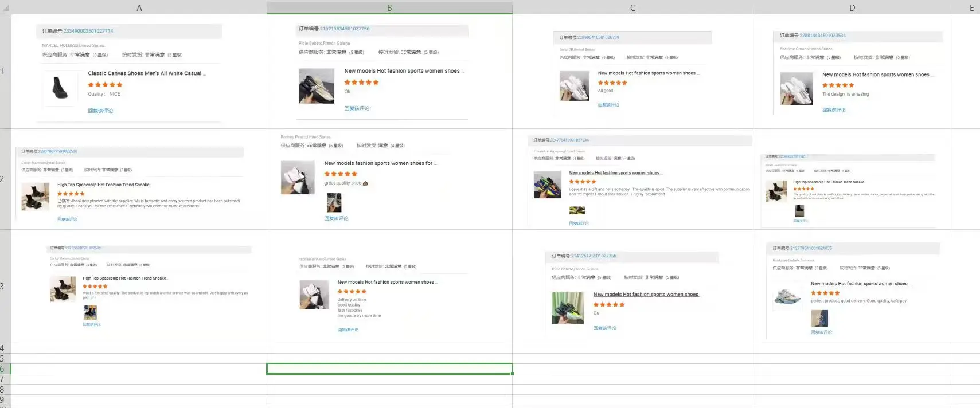
Task: Select row 8 header
Action: pyautogui.click(x=5, y=389)
